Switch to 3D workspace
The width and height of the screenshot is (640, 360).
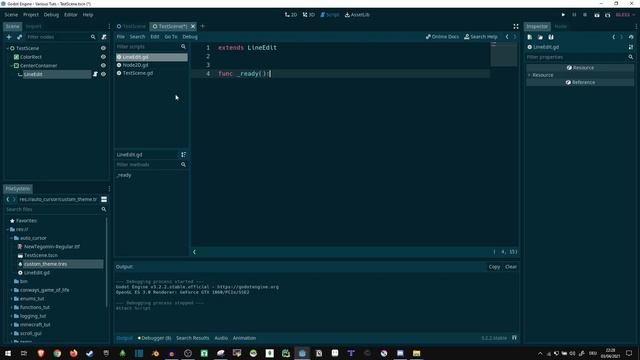[309, 15]
